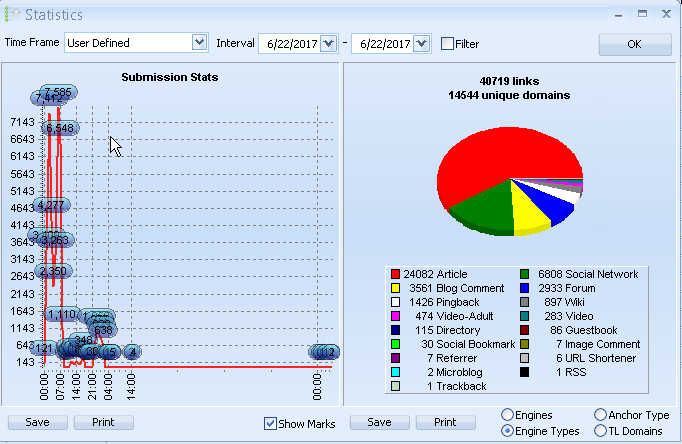Select the TL Domains radio option

click(600, 431)
